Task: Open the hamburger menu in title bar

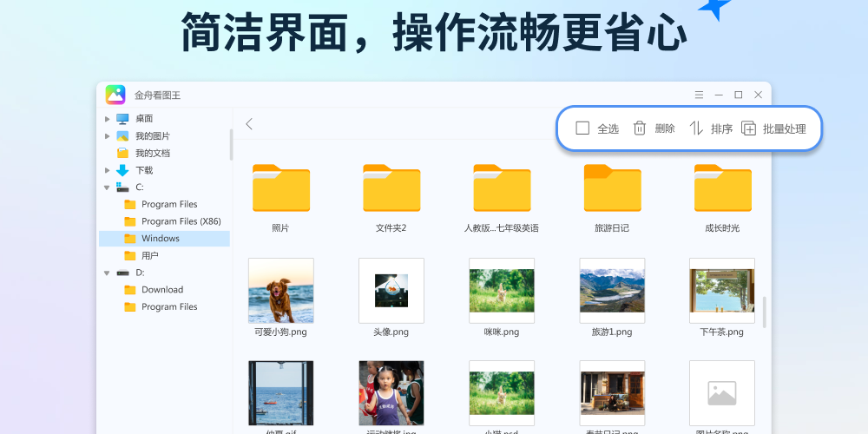Action: point(699,95)
